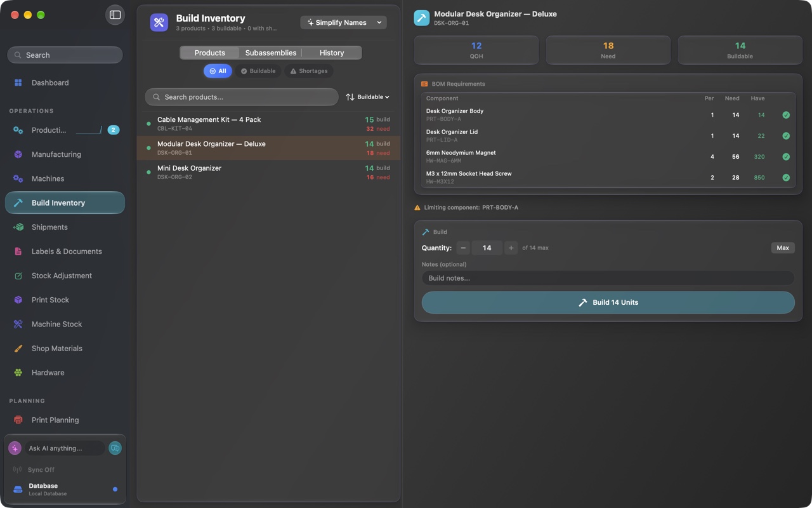The image size is (812, 508).
Task: Increase build quantity with plus
Action: click(x=511, y=248)
